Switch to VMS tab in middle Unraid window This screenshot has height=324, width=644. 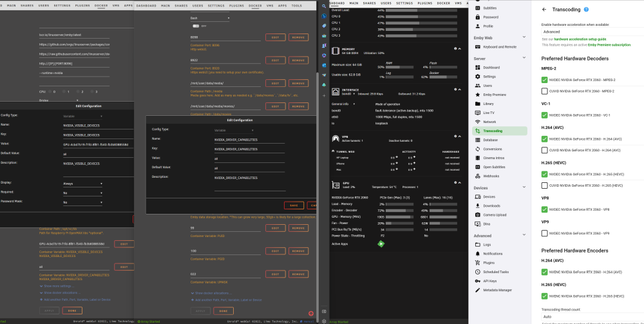click(270, 6)
